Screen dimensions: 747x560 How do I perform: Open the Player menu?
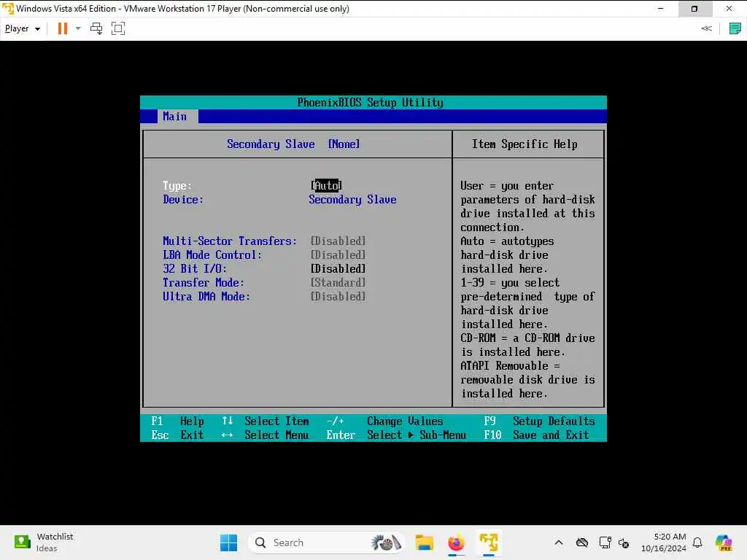(22, 28)
